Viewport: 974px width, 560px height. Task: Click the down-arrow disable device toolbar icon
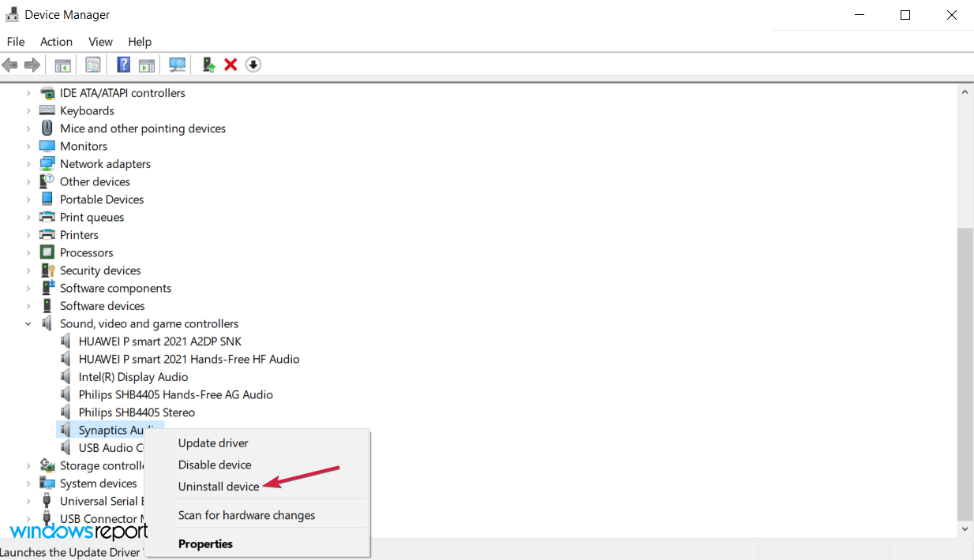point(253,65)
